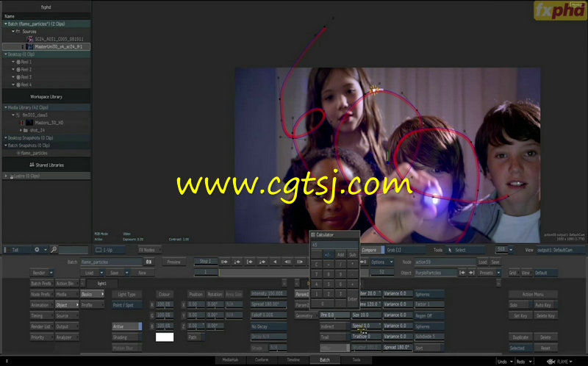Go to next object with right arrow
The height and width of the screenshot is (366, 588).
click(471, 273)
